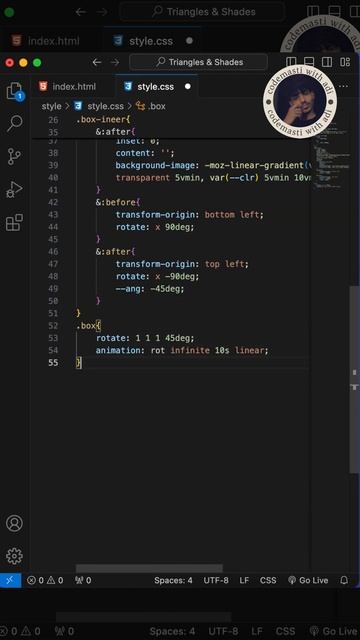360x640 pixels.
Task: Click line number 42 in gutter
Action: (53, 202)
